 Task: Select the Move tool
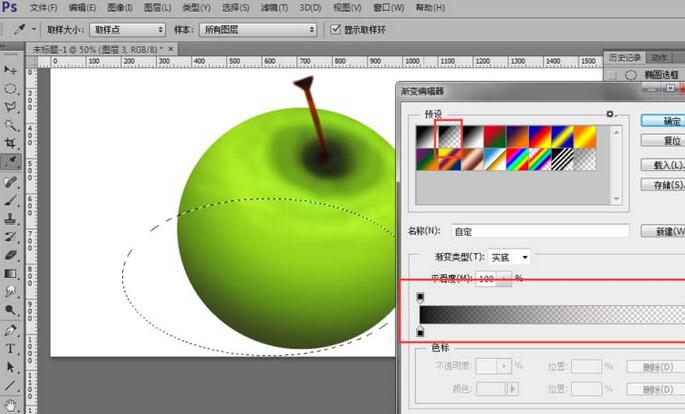click(x=11, y=70)
